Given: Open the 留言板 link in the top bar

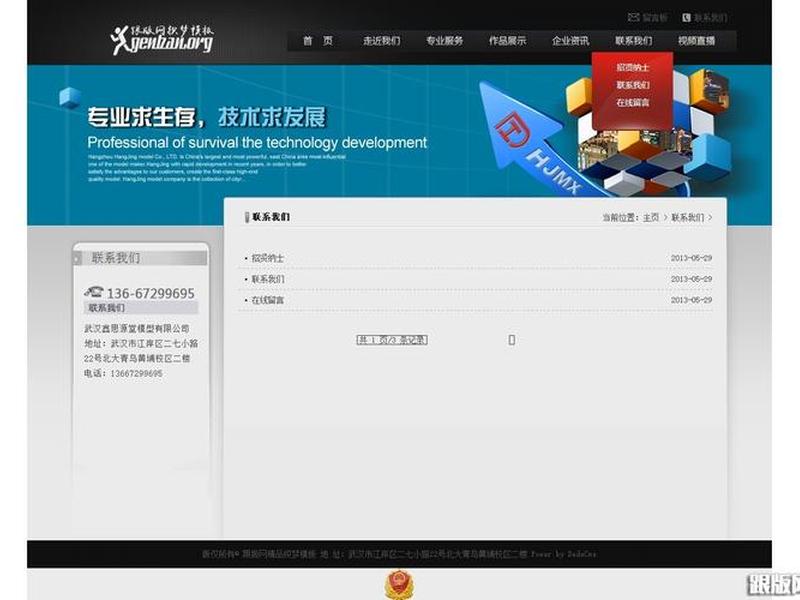Looking at the screenshot, I should pyautogui.click(x=655, y=18).
